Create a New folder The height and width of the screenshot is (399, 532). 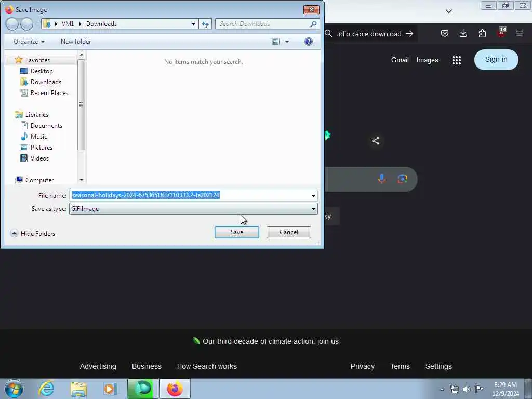(x=76, y=42)
